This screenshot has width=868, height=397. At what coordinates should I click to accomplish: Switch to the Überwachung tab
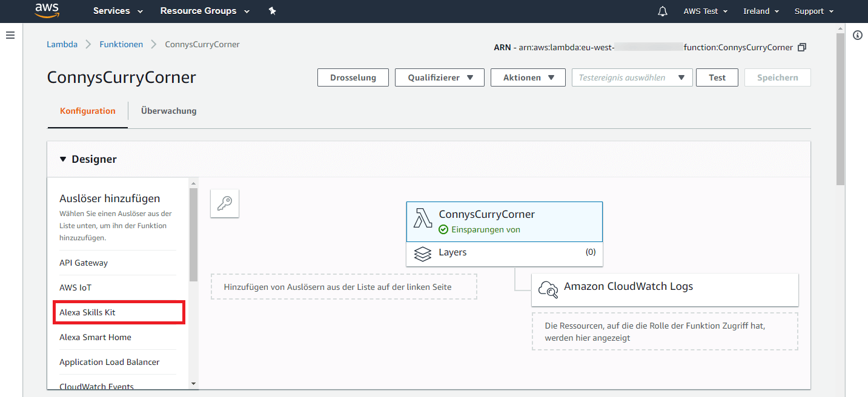point(168,111)
